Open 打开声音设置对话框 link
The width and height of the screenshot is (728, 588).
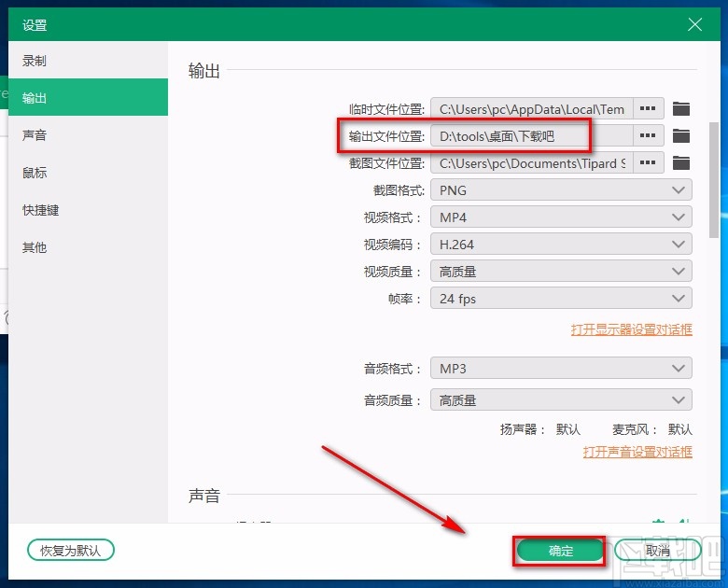pyautogui.click(x=637, y=452)
